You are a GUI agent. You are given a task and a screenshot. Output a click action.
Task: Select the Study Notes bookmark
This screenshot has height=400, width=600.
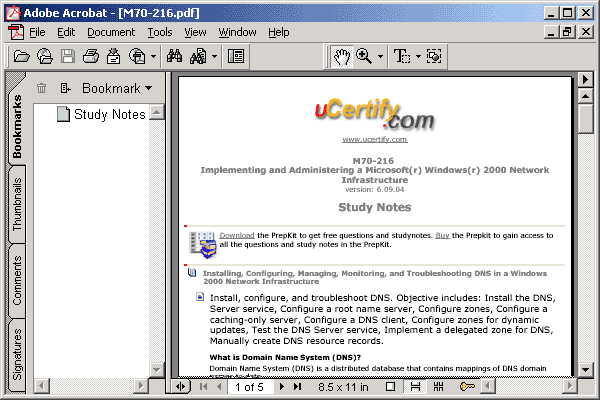(x=109, y=114)
